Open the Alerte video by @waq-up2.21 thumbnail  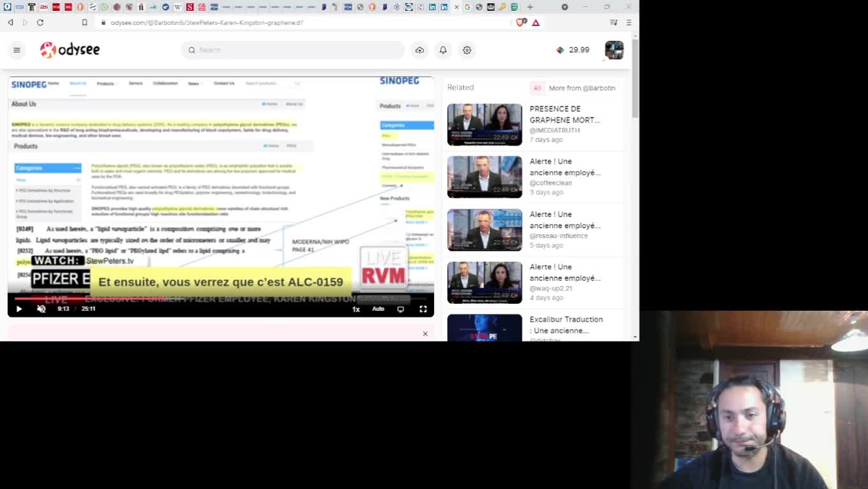click(484, 283)
